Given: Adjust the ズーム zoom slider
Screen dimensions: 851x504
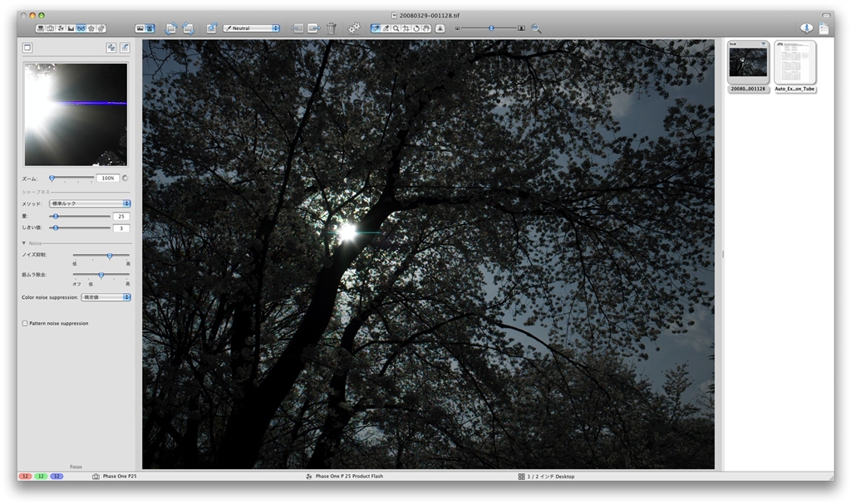Looking at the screenshot, I should click(52, 178).
